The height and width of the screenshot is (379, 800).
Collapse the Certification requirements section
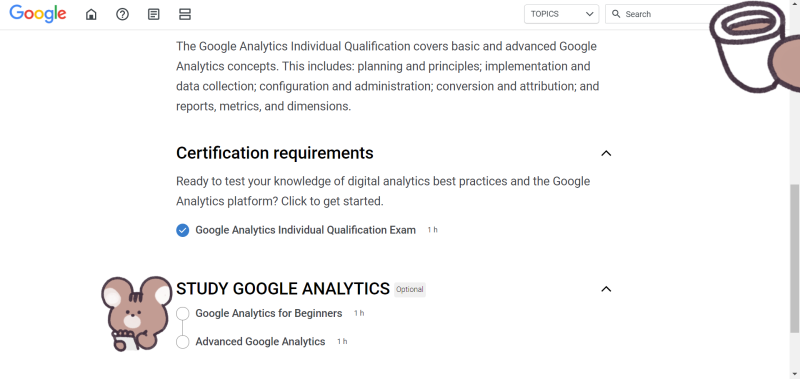606,153
